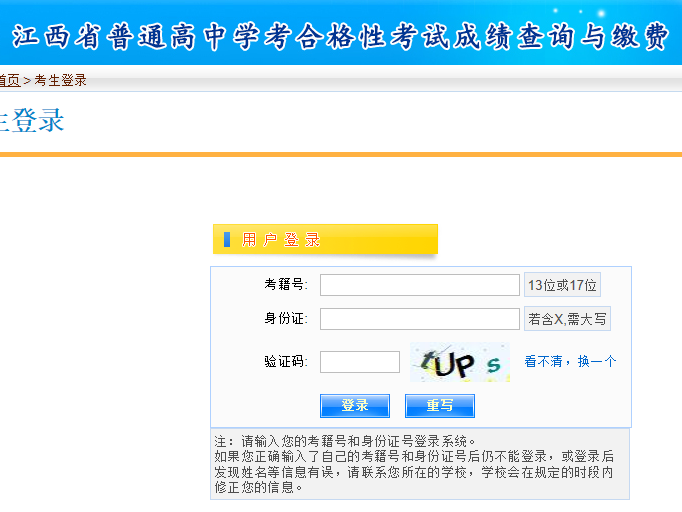Click the 考籍号 input field
The height and width of the screenshot is (512, 682).
pyautogui.click(x=420, y=285)
